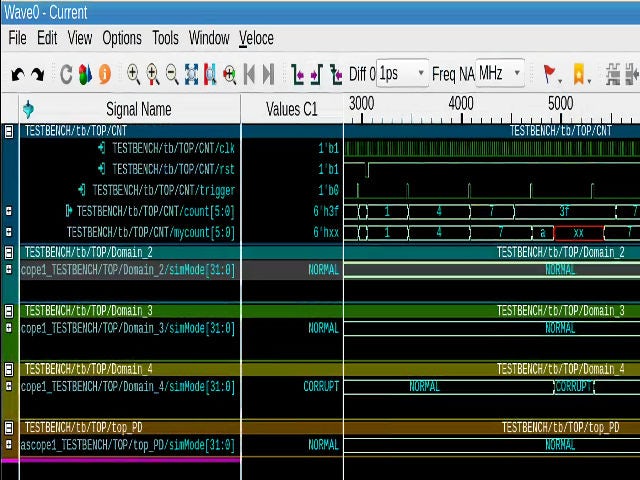The image size is (640, 480).
Task: Open the Tools menu
Action: point(165,38)
